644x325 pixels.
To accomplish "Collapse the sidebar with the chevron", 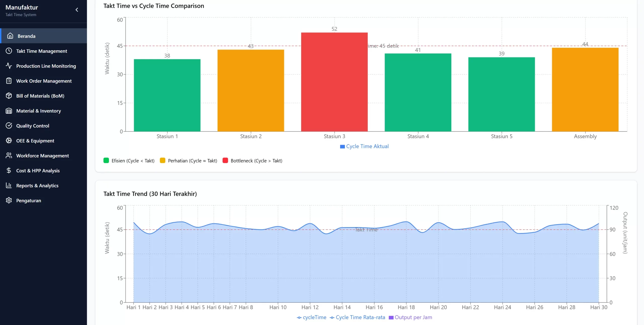I will click(77, 10).
